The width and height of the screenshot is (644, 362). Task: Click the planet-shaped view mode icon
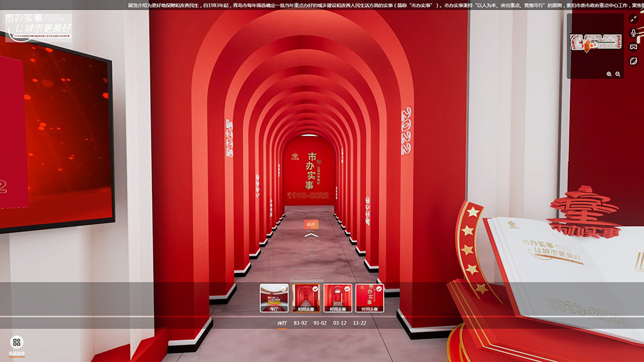click(x=634, y=61)
